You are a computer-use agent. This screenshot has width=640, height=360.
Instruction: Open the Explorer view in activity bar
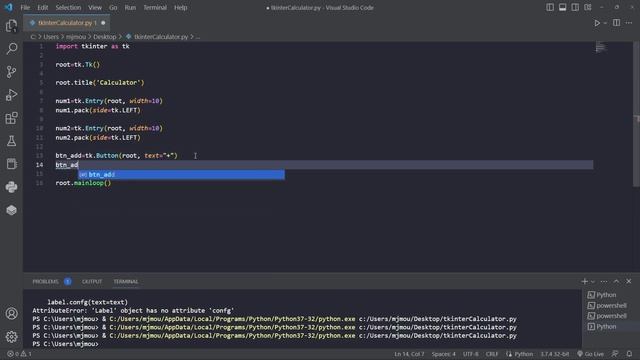pyautogui.click(x=11, y=26)
